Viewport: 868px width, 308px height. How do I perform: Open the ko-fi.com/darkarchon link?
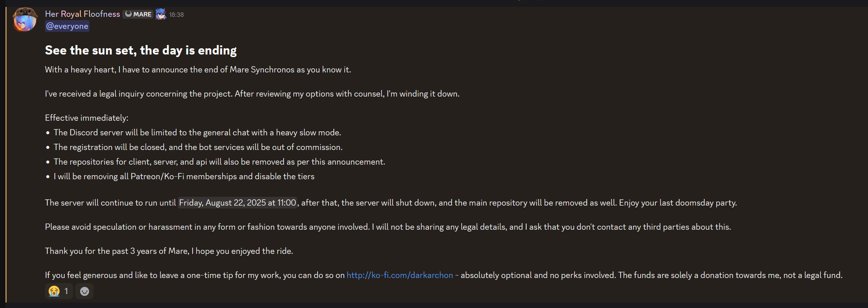(x=399, y=275)
